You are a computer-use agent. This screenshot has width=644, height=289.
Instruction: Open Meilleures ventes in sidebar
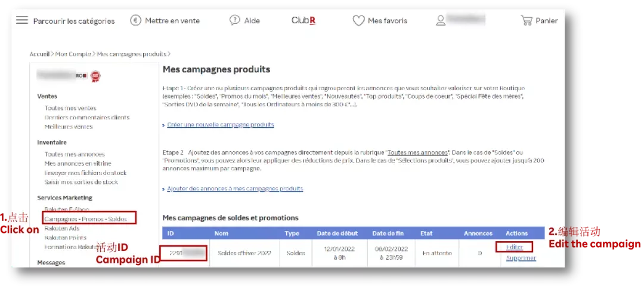(x=69, y=127)
